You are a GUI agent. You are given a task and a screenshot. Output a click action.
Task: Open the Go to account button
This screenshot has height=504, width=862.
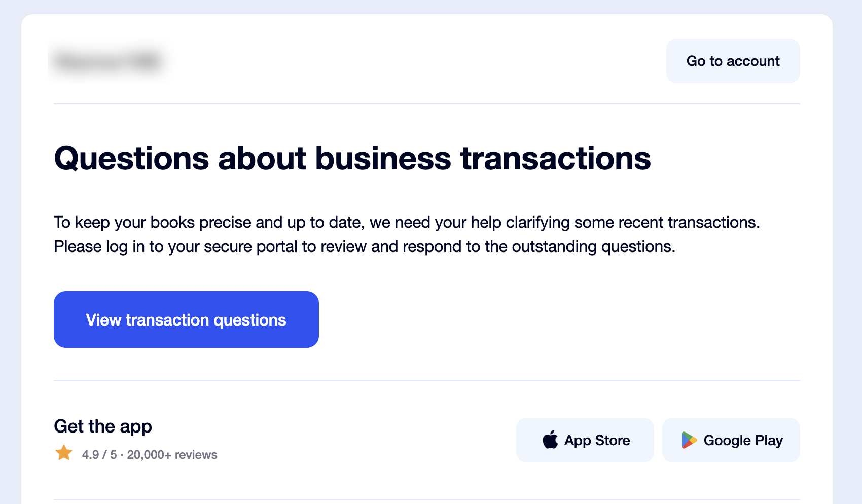tap(733, 61)
